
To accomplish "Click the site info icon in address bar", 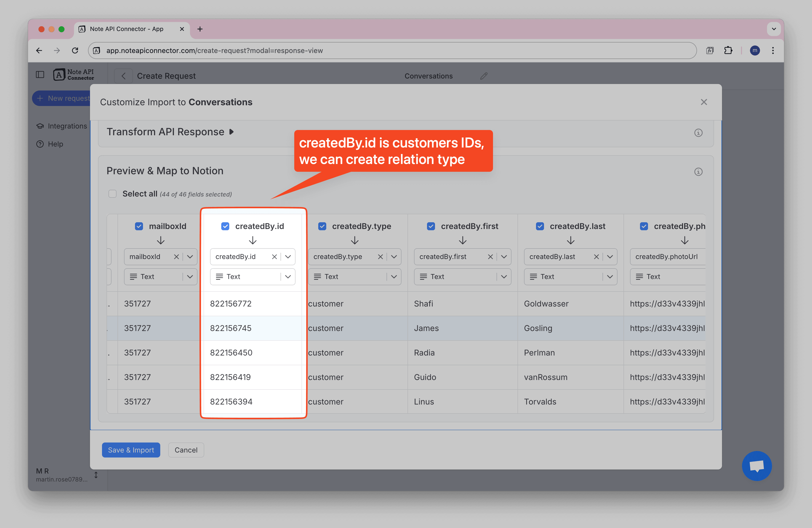I will (x=96, y=50).
